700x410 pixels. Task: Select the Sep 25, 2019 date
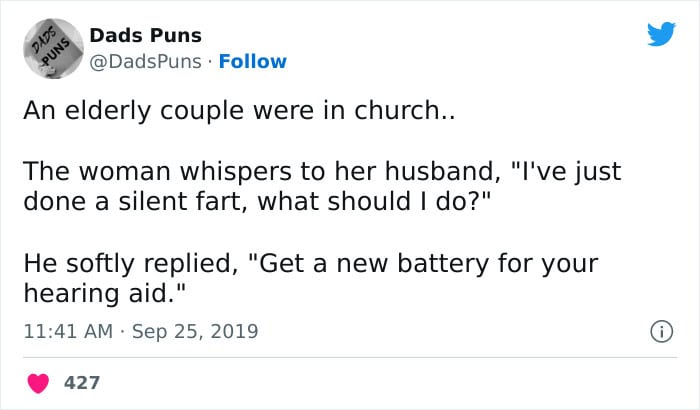(x=195, y=331)
